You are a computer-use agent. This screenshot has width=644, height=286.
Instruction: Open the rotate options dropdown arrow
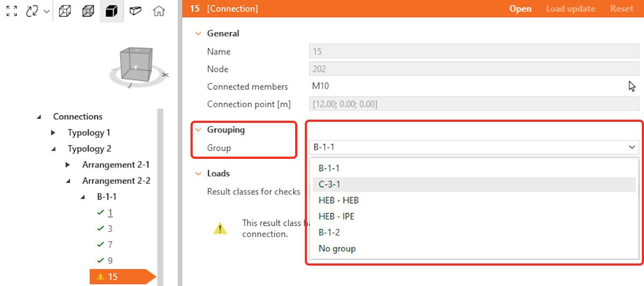click(47, 11)
